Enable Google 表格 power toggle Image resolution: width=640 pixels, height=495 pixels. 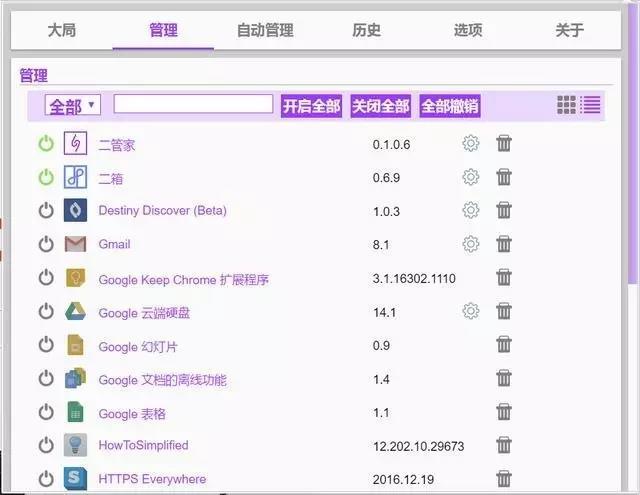(x=46, y=412)
